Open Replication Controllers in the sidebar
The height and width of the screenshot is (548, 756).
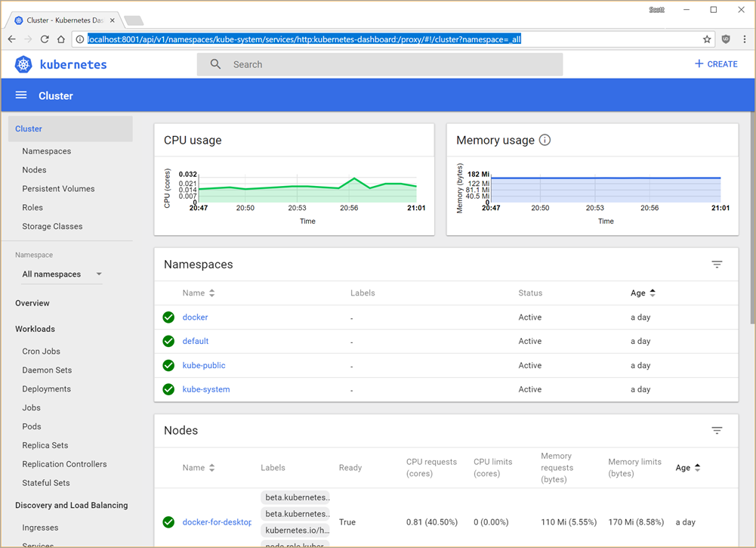pos(64,464)
